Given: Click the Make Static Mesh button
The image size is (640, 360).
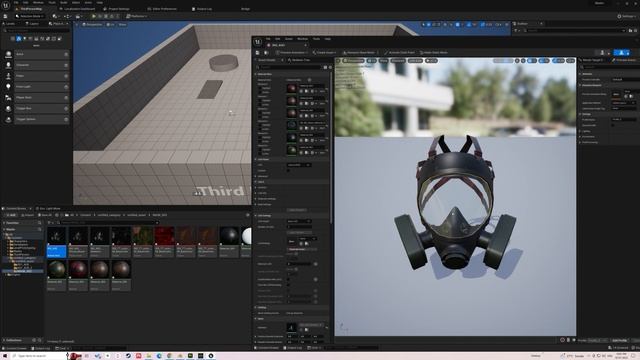Looking at the screenshot, I should (434, 53).
